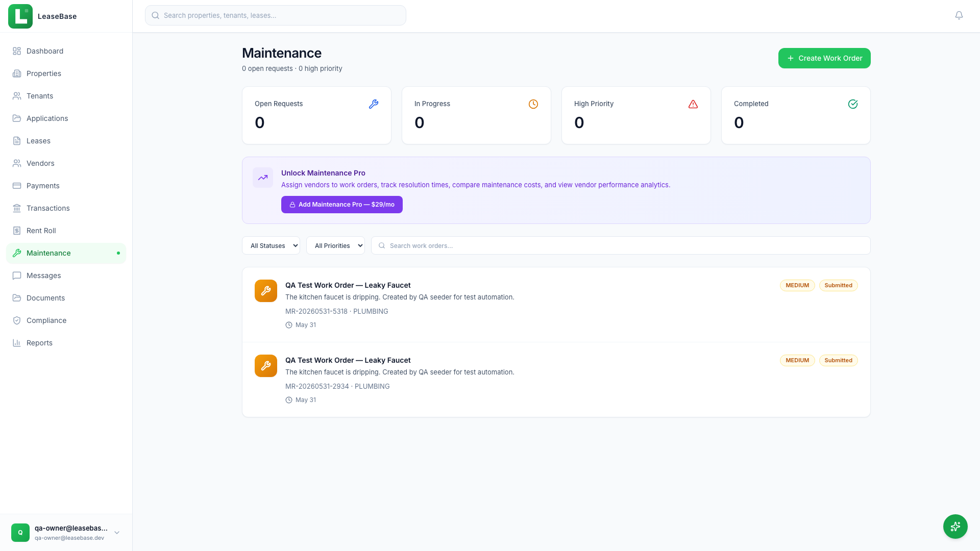Click the qa-owner@leasebase.dev email text

tap(69, 538)
